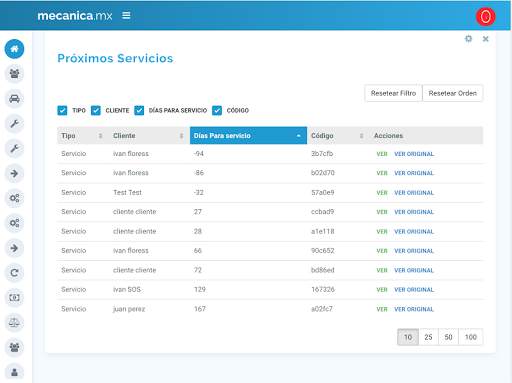Sort table by Código column
Screen dimensions: 512x383
click(338, 136)
